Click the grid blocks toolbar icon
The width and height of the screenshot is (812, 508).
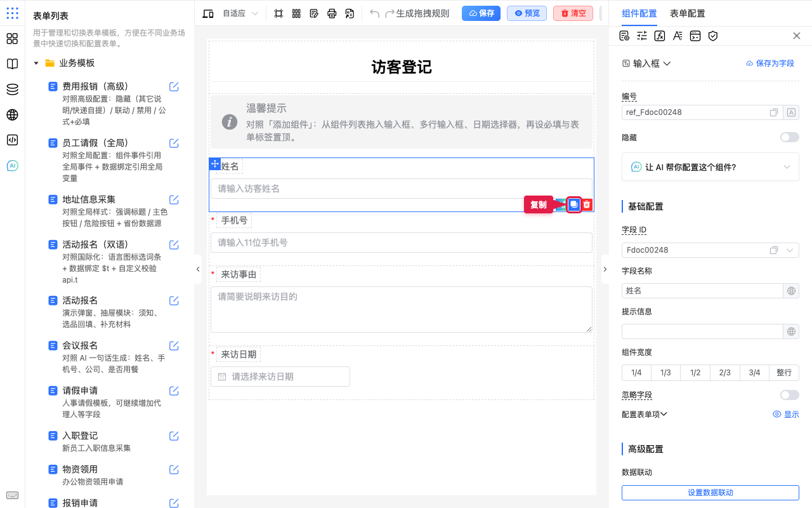point(296,13)
